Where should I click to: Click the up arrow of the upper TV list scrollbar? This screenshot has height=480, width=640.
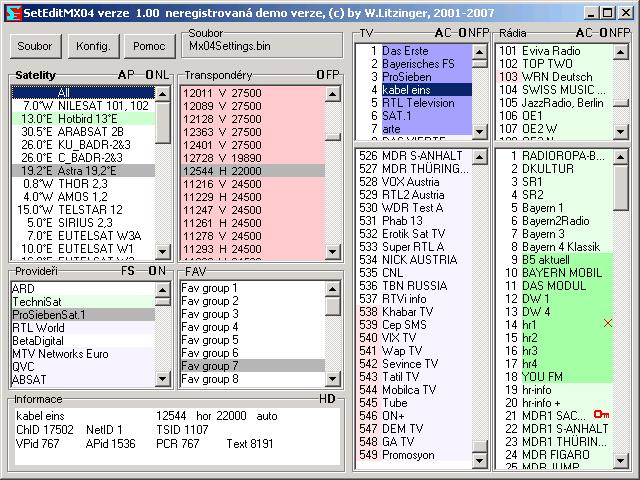pyautogui.click(x=480, y=52)
